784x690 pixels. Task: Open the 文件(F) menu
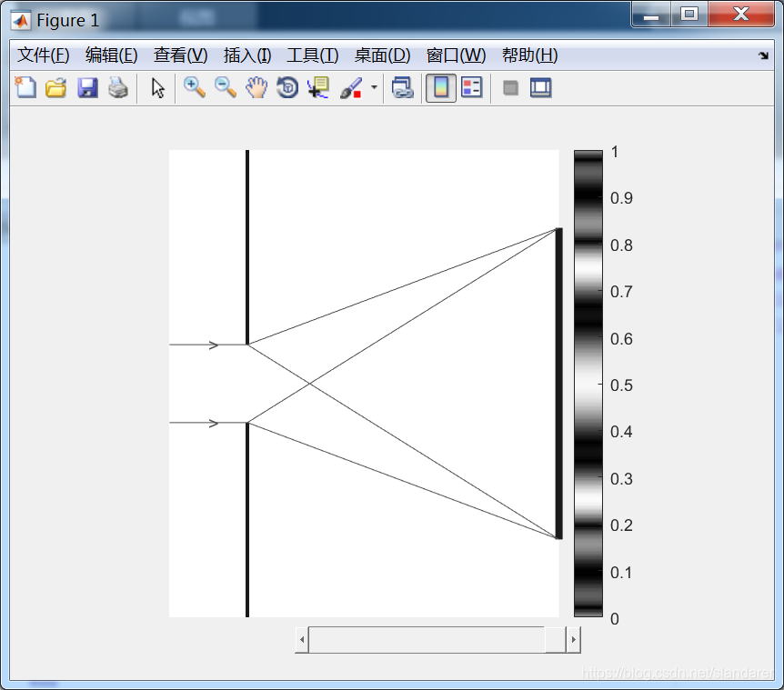(x=44, y=55)
